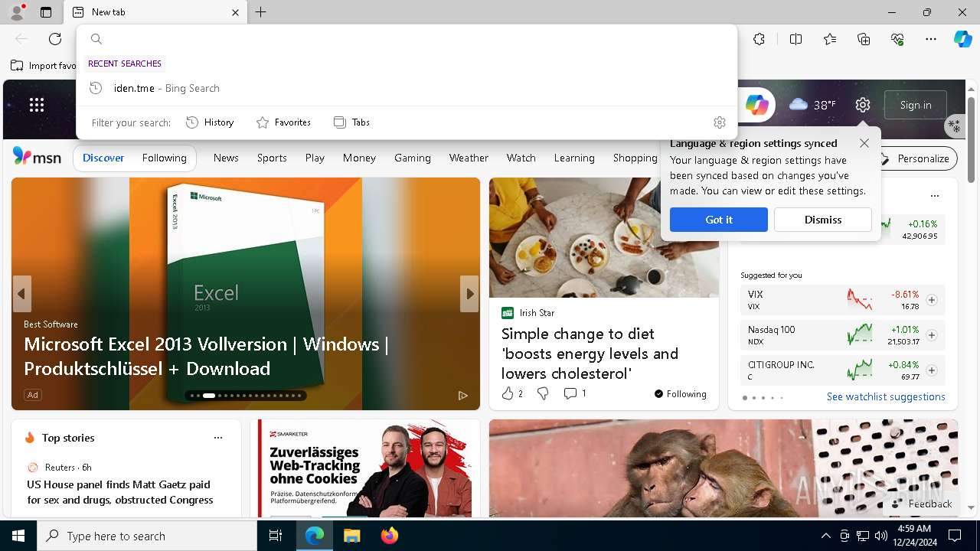Open Top stories more options ellipsis
The image size is (980, 551).
pyautogui.click(x=218, y=438)
